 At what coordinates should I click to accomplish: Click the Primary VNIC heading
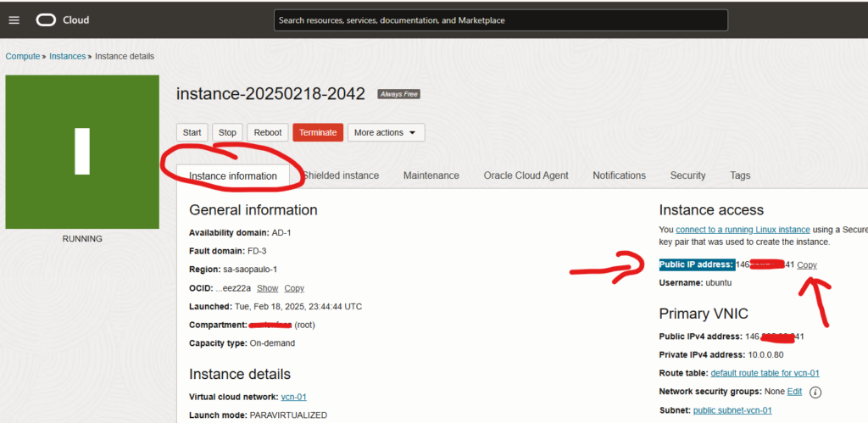pos(704,314)
